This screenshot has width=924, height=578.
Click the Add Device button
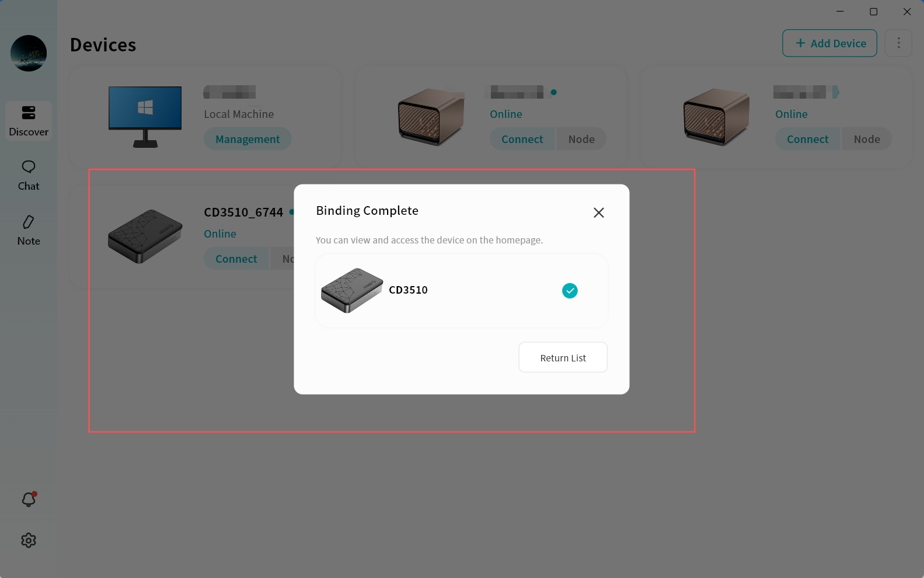point(829,43)
